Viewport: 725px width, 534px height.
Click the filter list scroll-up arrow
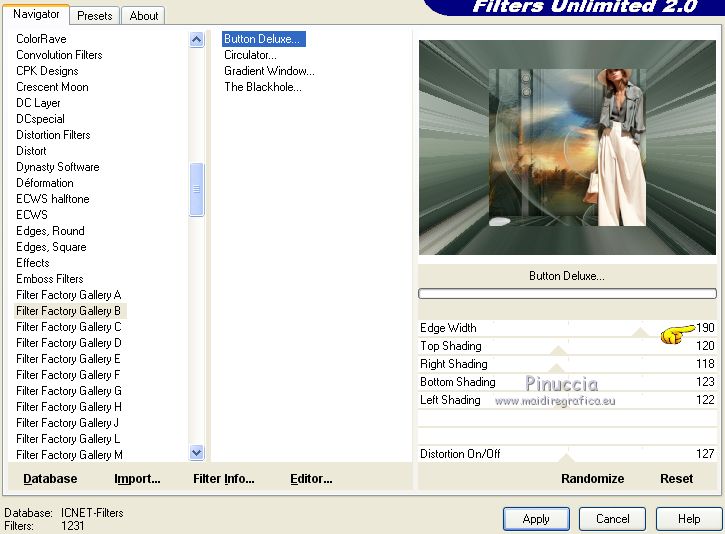tap(197, 40)
